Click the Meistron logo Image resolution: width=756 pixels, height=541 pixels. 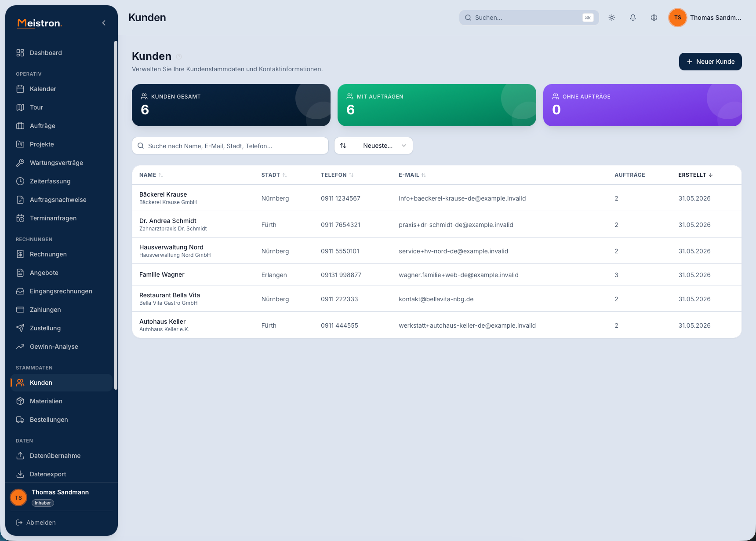(40, 23)
